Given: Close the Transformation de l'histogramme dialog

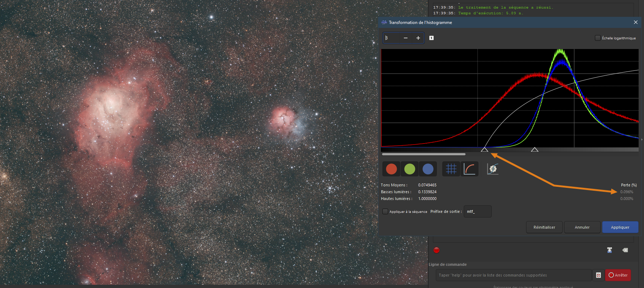Looking at the screenshot, I should pyautogui.click(x=636, y=22).
